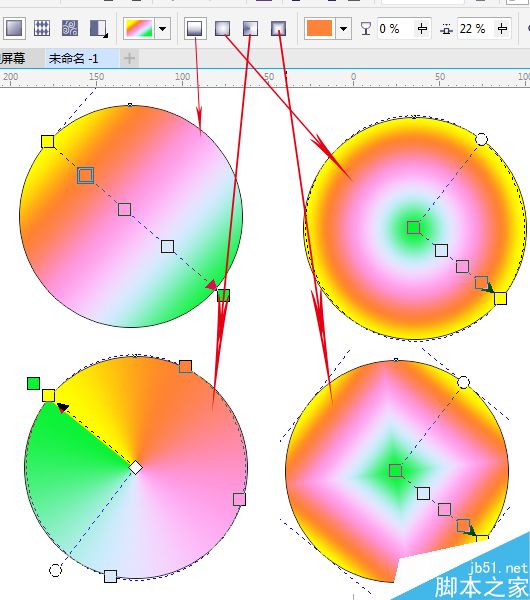Open the node position slider stepper
Viewport: 530px width, 600px height.
[x=502, y=28]
